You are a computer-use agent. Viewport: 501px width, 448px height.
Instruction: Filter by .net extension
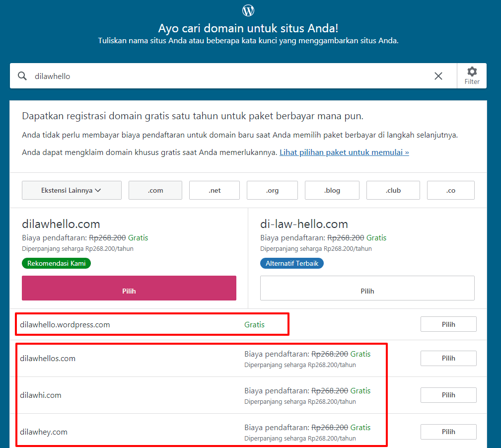(215, 190)
